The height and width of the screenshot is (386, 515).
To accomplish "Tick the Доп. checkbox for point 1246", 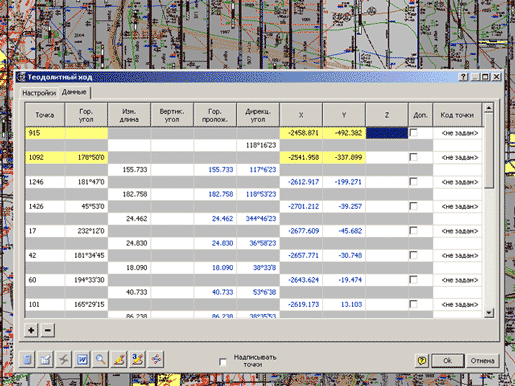I will pos(413,182).
